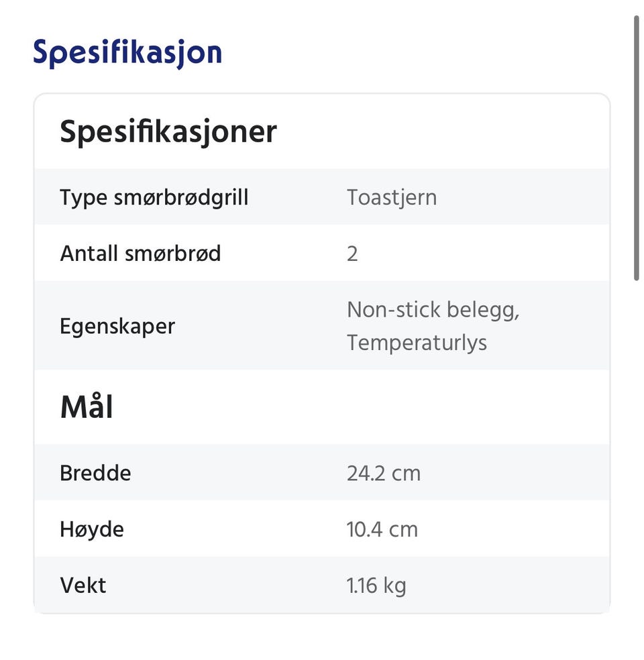The height and width of the screenshot is (660, 644).
Task: Click the Toastjern value
Action: tap(392, 197)
